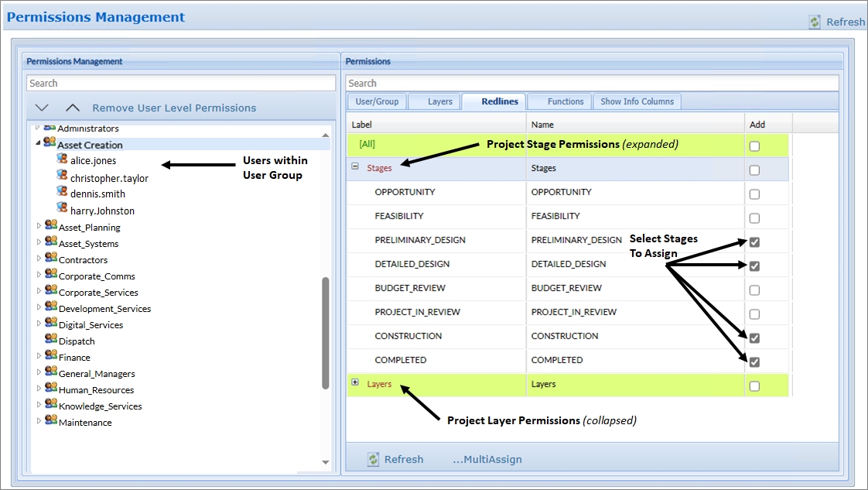Expand the Finance user group
This screenshot has width=868, height=490.
(x=38, y=357)
